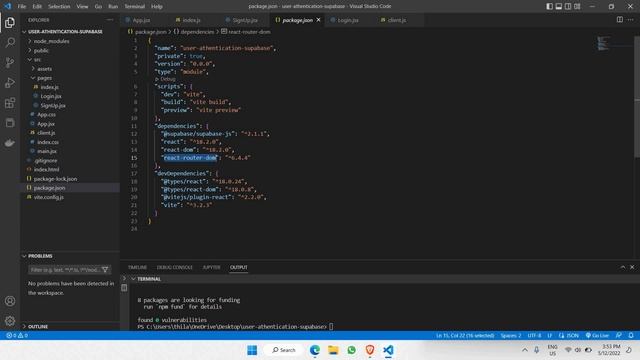Click UTF-8 encoding in status bar

(534, 335)
